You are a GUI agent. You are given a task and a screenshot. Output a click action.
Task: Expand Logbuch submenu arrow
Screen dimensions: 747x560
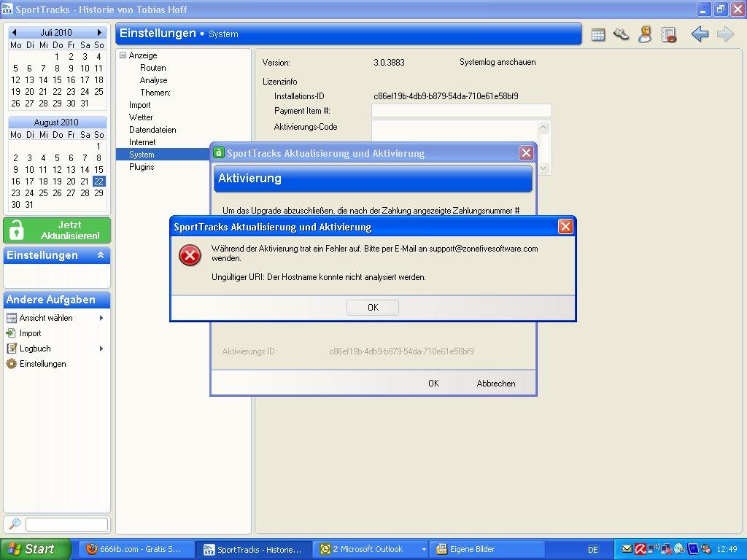[101, 349]
